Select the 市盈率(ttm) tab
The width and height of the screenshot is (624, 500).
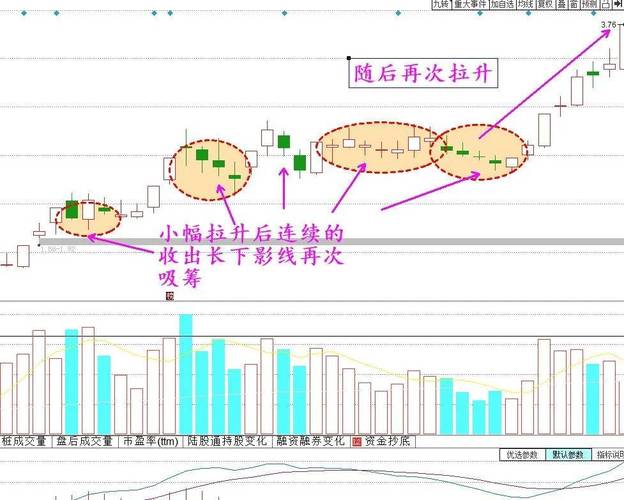pos(150,440)
